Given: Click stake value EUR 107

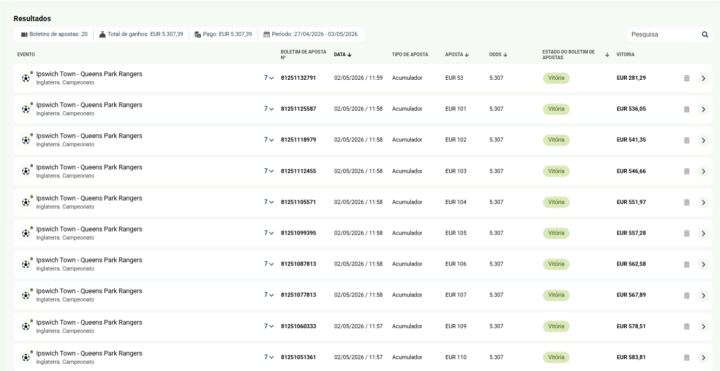Looking at the screenshot, I should pos(456,295).
